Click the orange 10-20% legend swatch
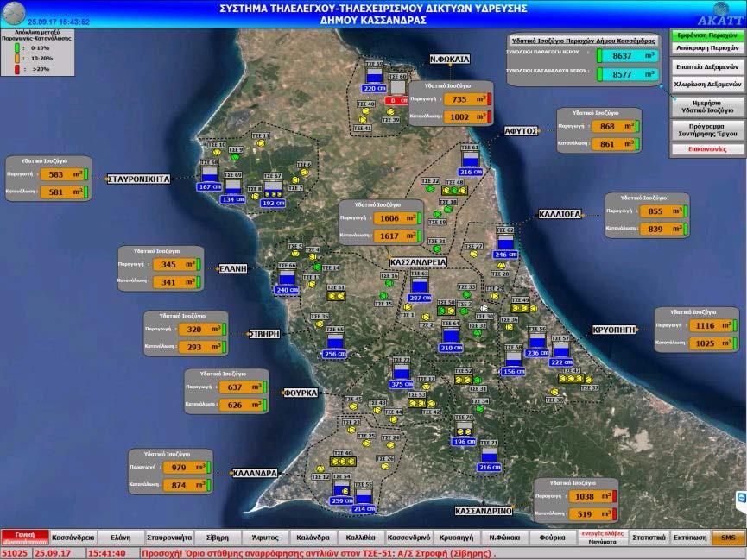 [17, 58]
